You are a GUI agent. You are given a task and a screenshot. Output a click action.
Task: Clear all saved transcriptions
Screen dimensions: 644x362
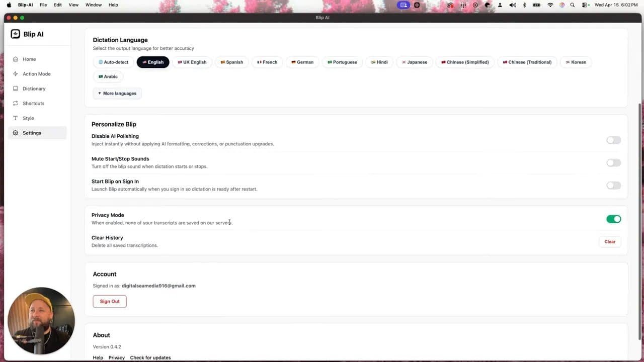(x=609, y=241)
